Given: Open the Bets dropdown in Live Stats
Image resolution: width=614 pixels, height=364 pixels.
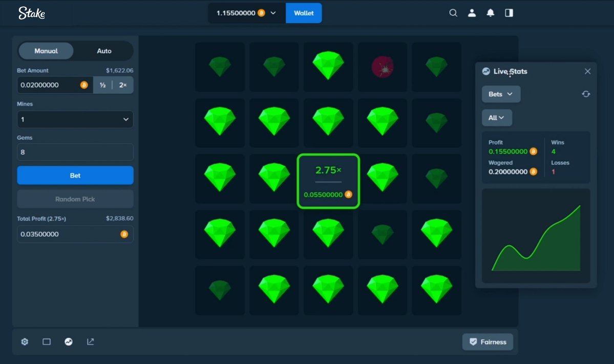Looking at the screenshot, I should (x=501, y=94).
